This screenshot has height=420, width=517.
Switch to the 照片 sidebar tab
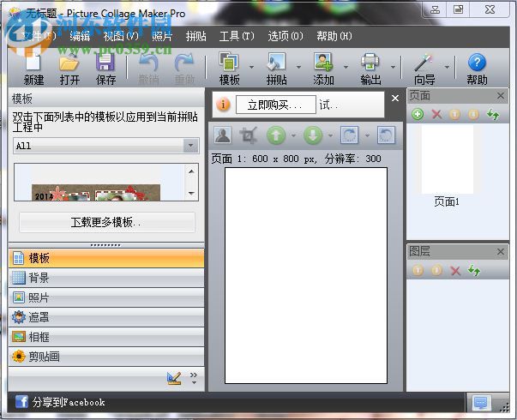coord(106,297)
